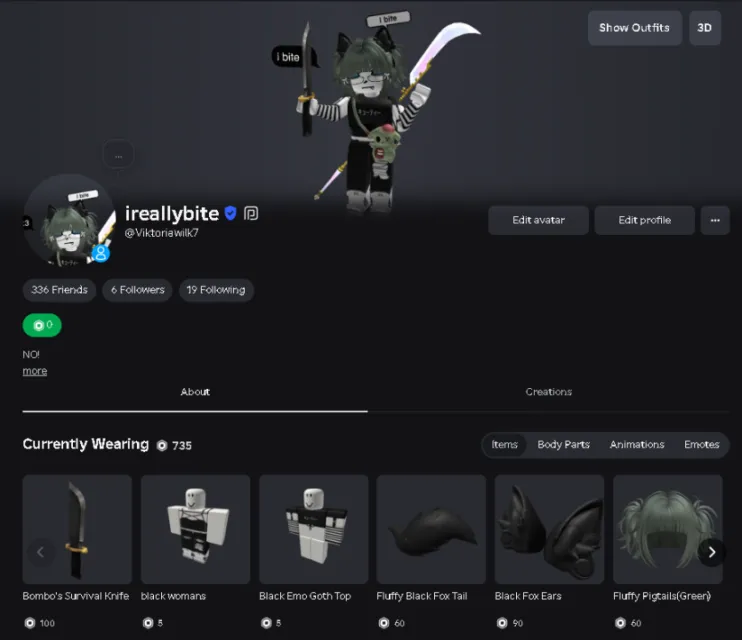The width and height of the screenshot is (742, 640).
Task: Click the Currently Wearing heading
Action: 86,444
